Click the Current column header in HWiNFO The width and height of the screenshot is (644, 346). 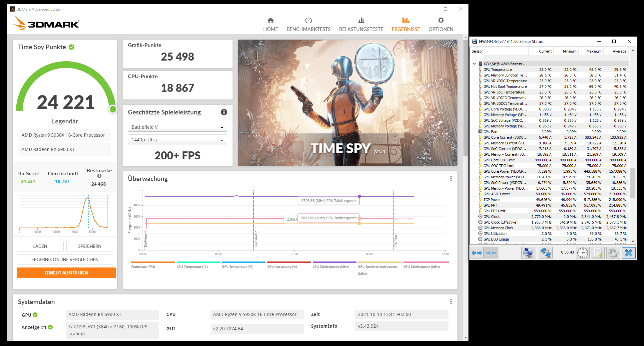coord(541,51)
